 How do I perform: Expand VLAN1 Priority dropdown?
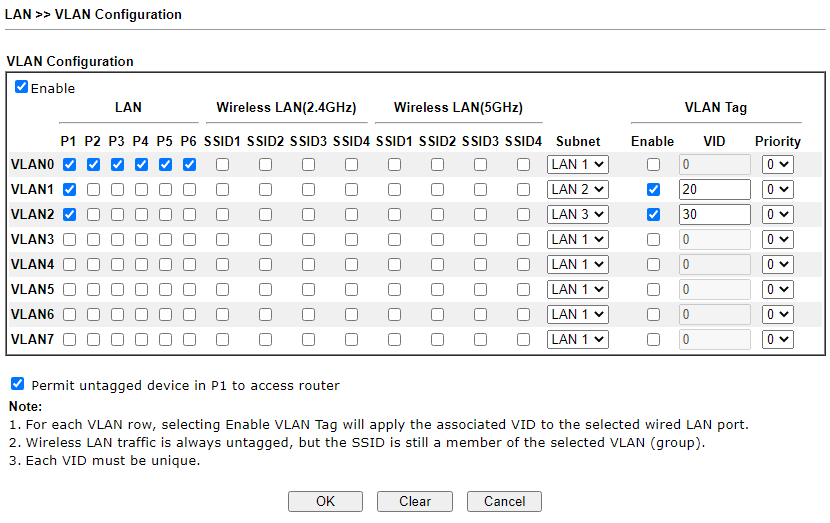(x=777, y=189)
